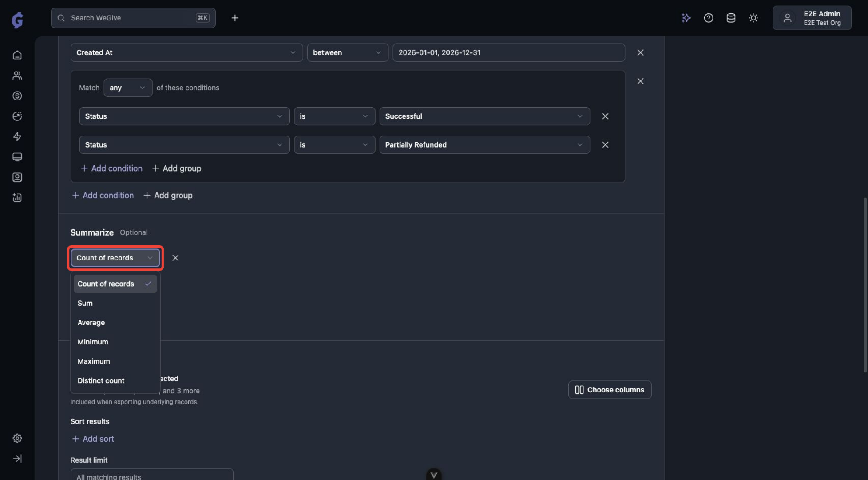Viewport: 868px width, 480px height.
Task: Click the collapse sidebar arrow icon
Action: point(17,459)
